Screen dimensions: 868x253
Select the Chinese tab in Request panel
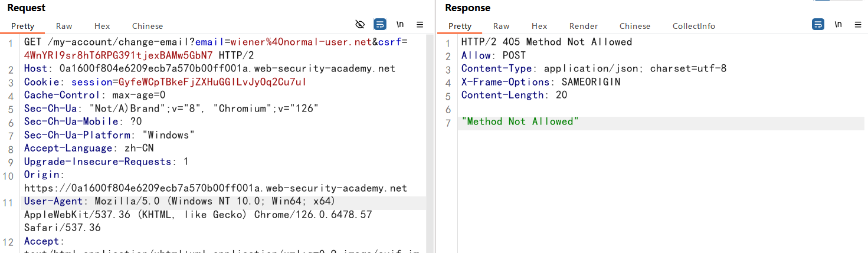[148, 26]
